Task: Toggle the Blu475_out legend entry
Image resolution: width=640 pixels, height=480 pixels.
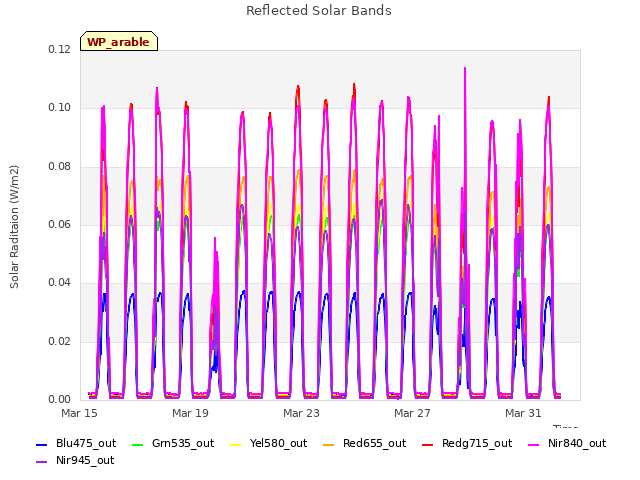Action: [x=76, y=444]
